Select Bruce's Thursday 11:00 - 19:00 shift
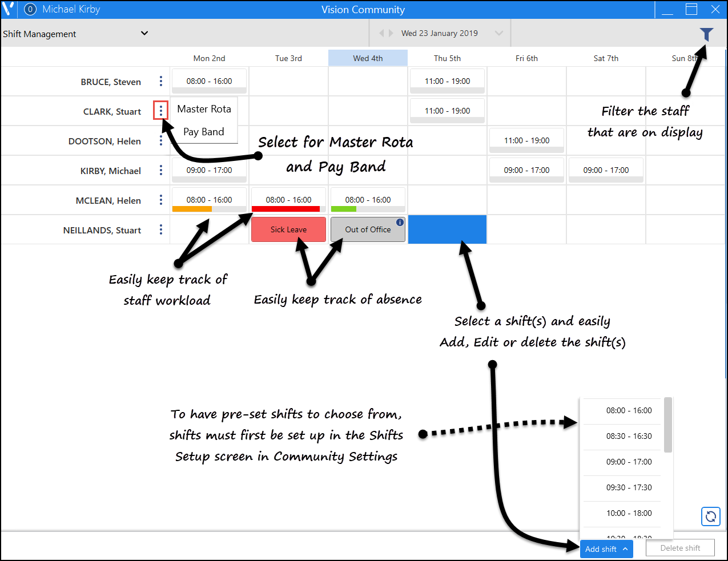Image resolution: width=728 pixels, height=561 pixels. 447,81
